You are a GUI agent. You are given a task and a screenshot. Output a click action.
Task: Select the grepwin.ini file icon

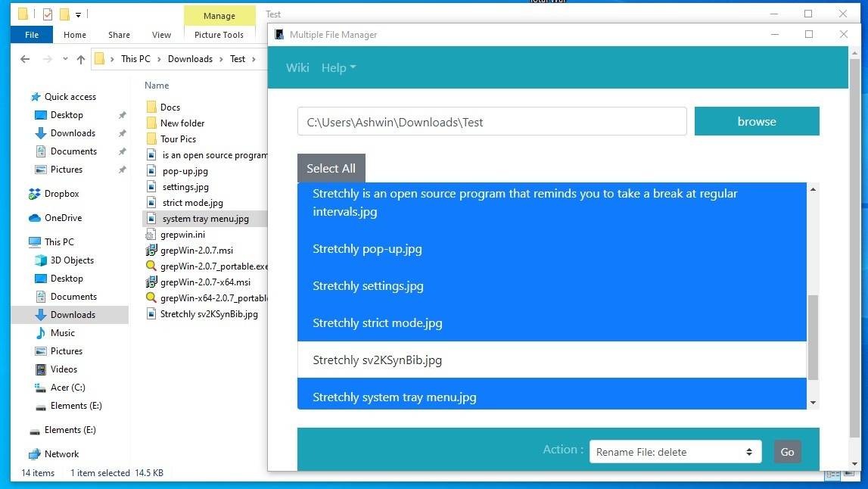pos(151,235)
